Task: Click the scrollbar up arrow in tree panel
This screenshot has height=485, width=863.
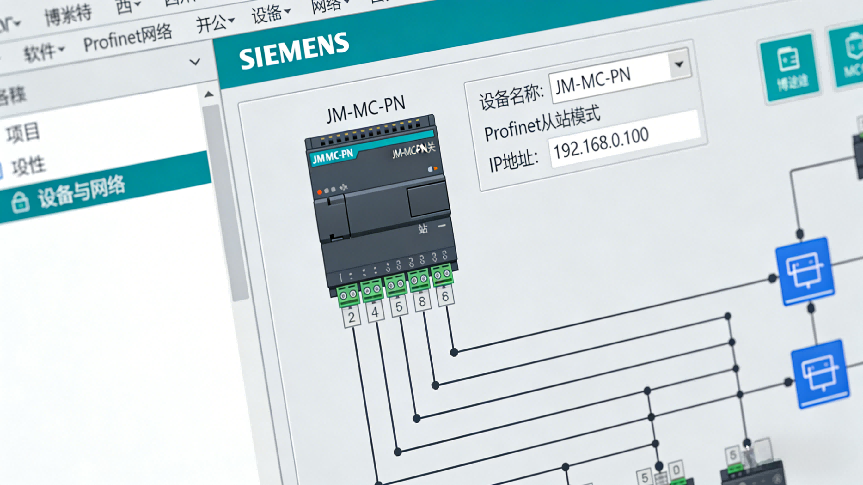Action: coord(209,95)
